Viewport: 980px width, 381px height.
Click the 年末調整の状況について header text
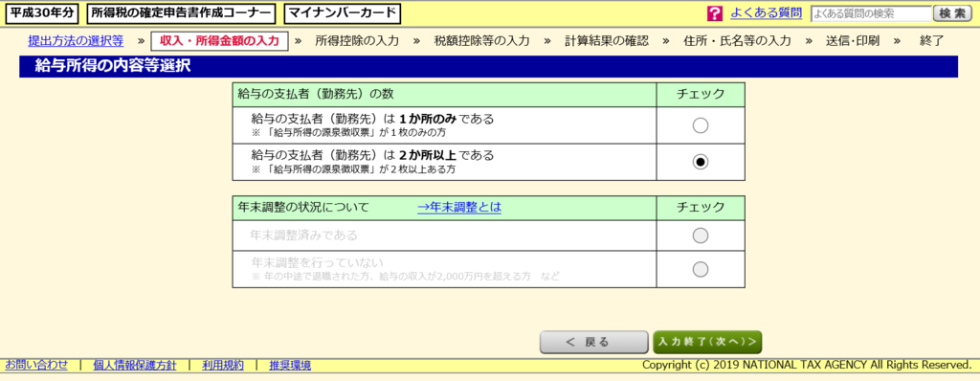point(303,207)
